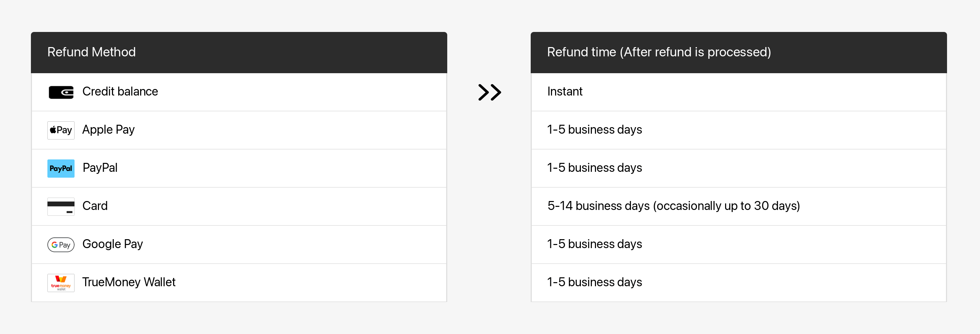Click the double chevron arrow between tables

(x=489, y=92)
